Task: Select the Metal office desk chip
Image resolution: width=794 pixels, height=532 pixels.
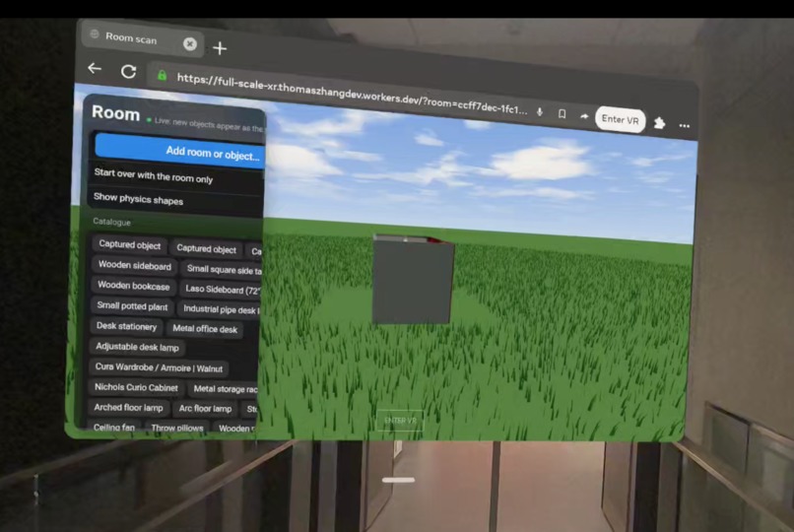Action: pyautogui.click(x=205, y=329)
